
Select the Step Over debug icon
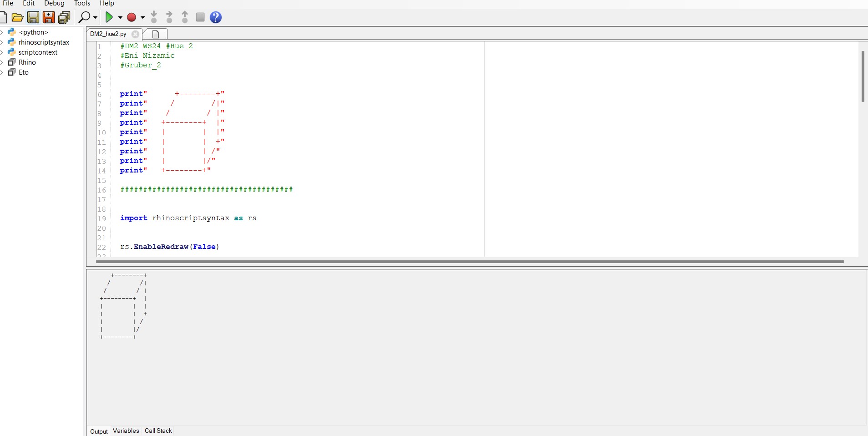(169, 17)
